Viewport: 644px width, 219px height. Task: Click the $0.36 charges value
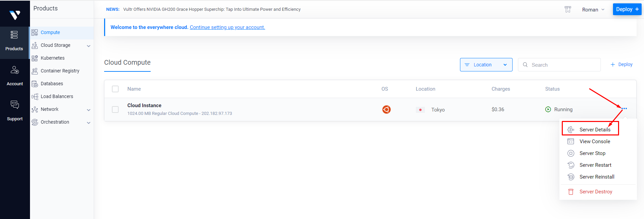tap(498, 109)
